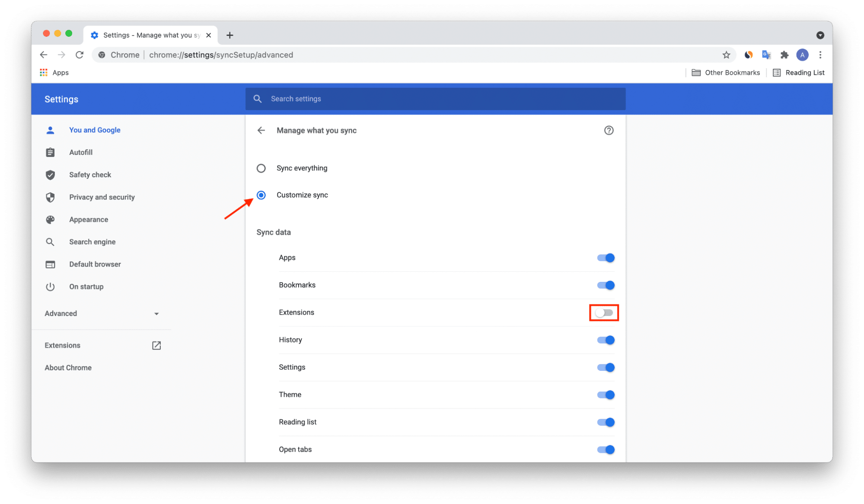Click Privacy and security menu item

[x=102, y=198]
